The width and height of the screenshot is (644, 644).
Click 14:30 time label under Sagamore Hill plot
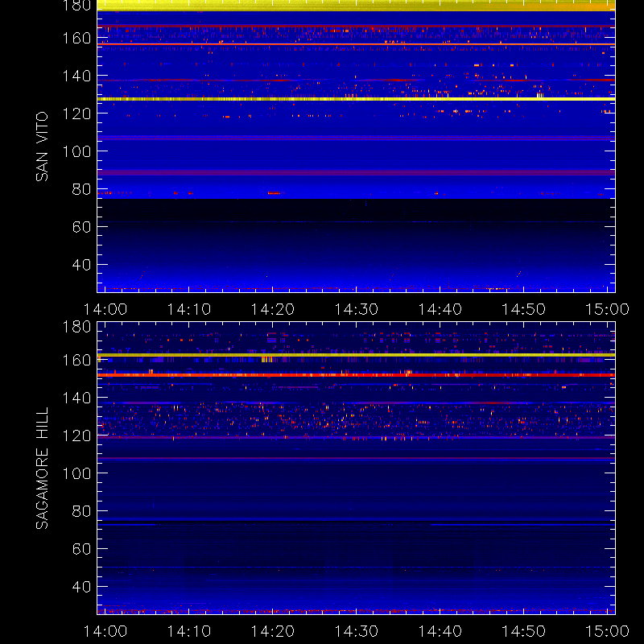pyautogui.click(x=356, y=631)
